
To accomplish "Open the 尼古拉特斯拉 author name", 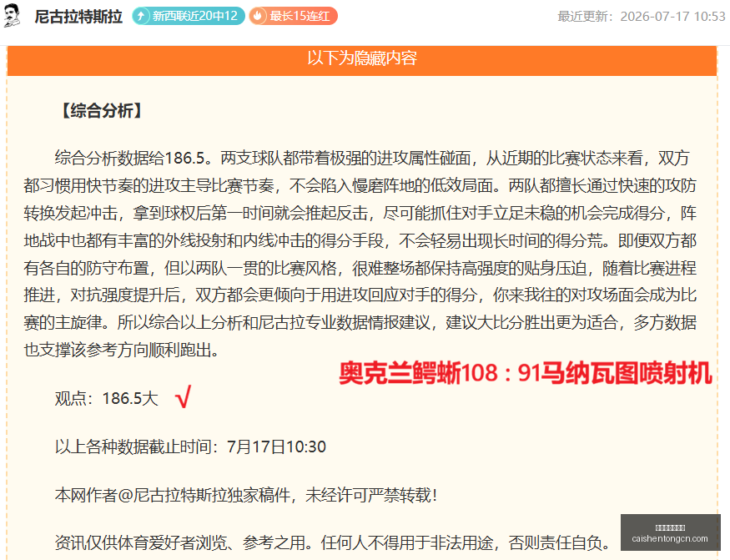I will tap(78, 17).
